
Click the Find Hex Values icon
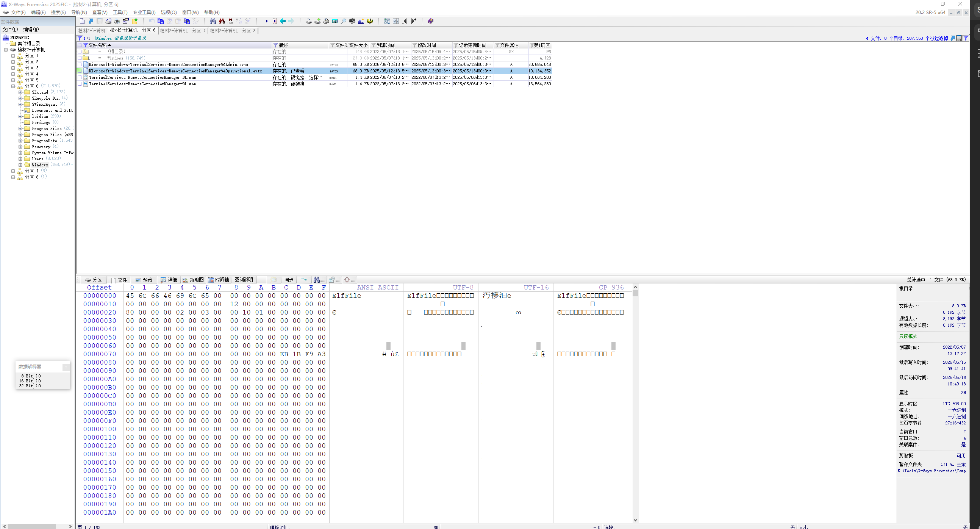(231, 21)
